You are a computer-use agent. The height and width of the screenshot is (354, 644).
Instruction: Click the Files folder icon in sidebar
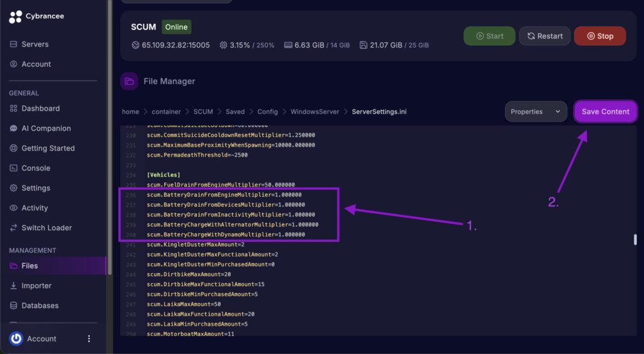14,266
